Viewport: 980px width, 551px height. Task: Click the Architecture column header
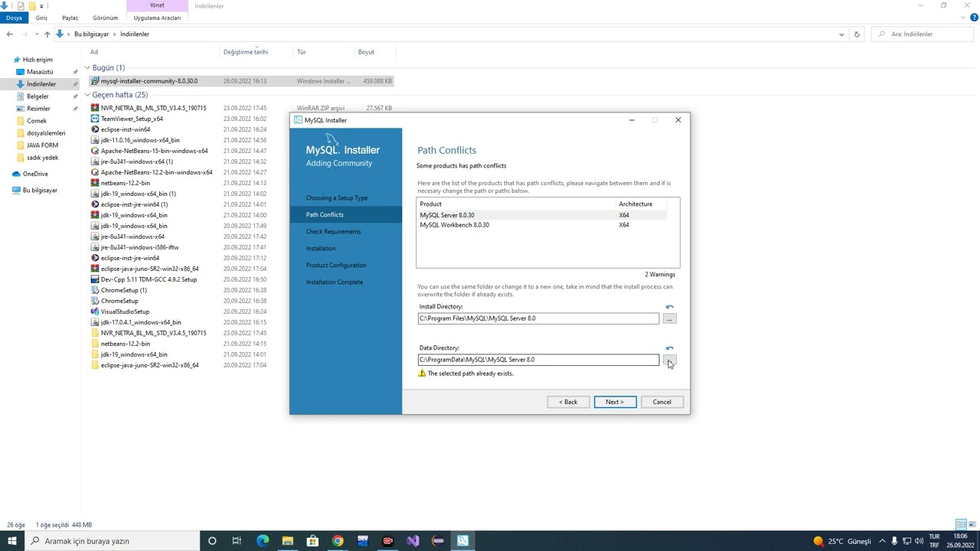tap(642, 204)
